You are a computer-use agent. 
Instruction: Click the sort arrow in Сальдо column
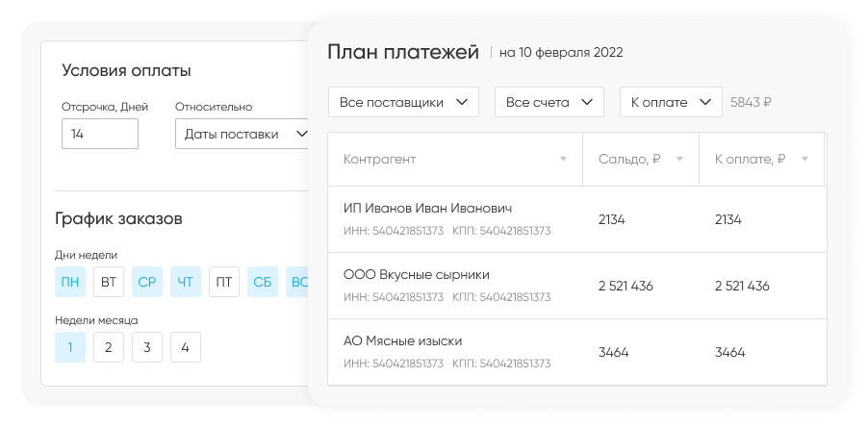click(x=679, y=160)
